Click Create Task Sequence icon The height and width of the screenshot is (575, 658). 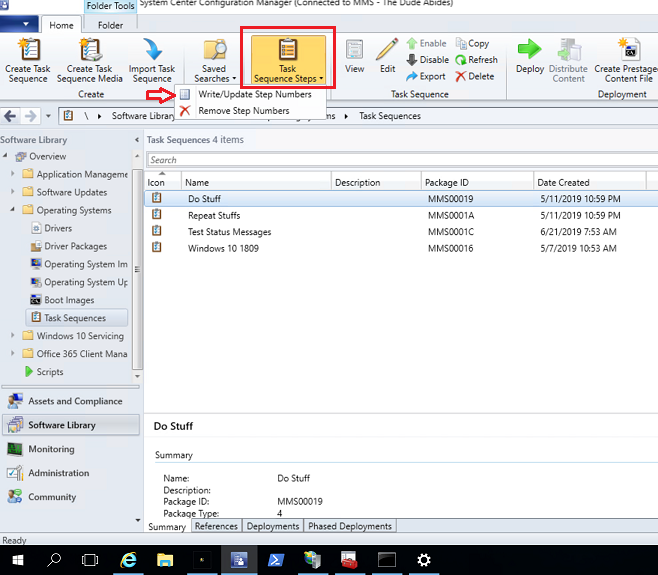[x=28, y=50]
